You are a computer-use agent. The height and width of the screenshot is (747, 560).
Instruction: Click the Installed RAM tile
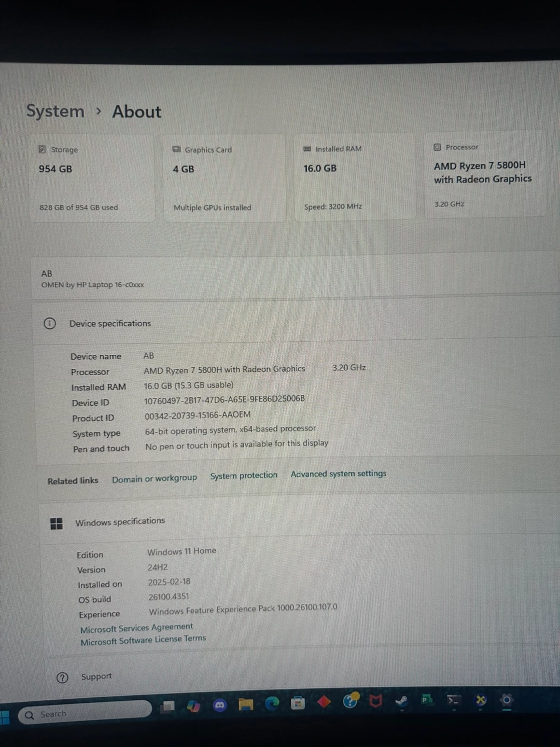click(355, 177)
